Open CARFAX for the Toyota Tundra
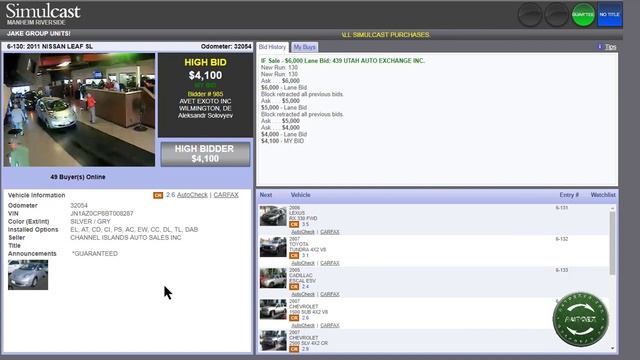The width and height of the screenshot is (640, 360). pos(330,263)
